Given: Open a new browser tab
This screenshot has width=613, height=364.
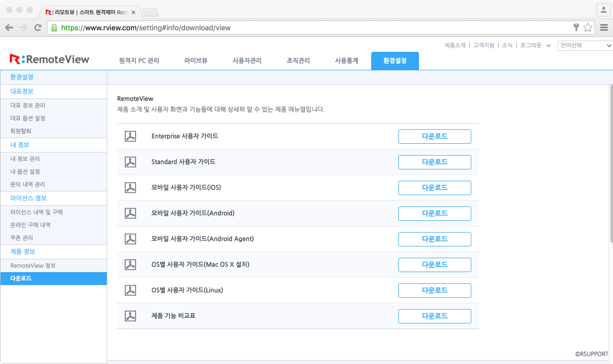Looking at the screenshot, I should point(150,12).
